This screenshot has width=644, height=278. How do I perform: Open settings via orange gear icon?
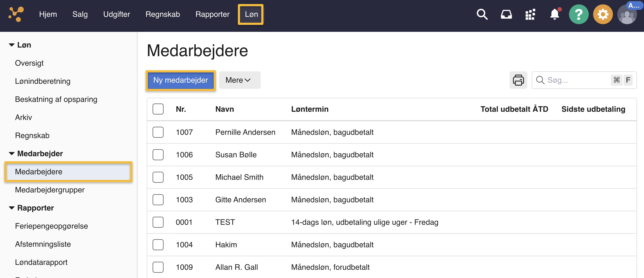point(603,14)
